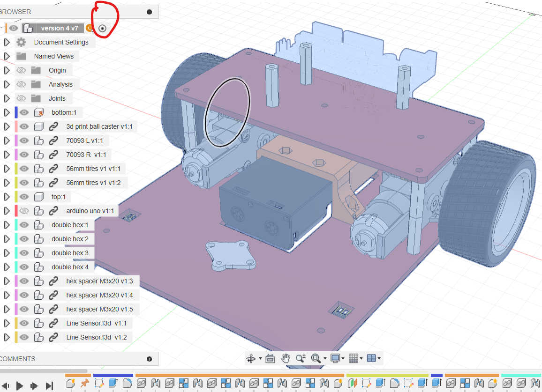
Task: Click the Look At icon
Action: pos(270,359)
